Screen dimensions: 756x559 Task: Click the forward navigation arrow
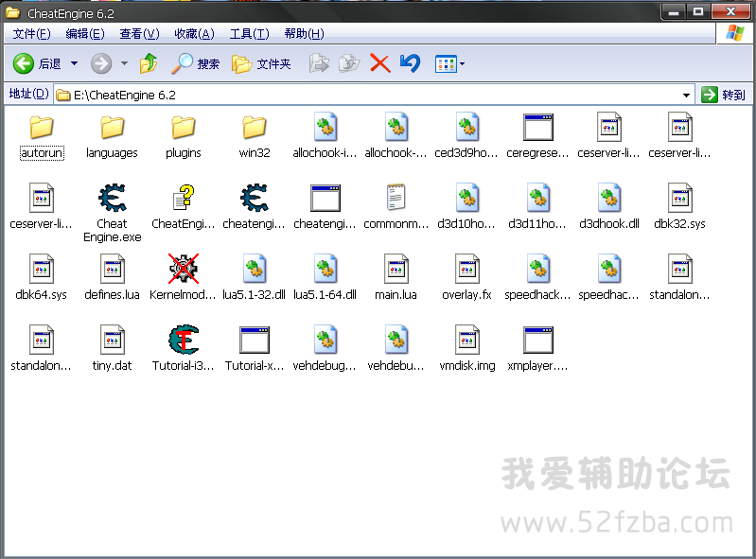click(x=101, y=63)
